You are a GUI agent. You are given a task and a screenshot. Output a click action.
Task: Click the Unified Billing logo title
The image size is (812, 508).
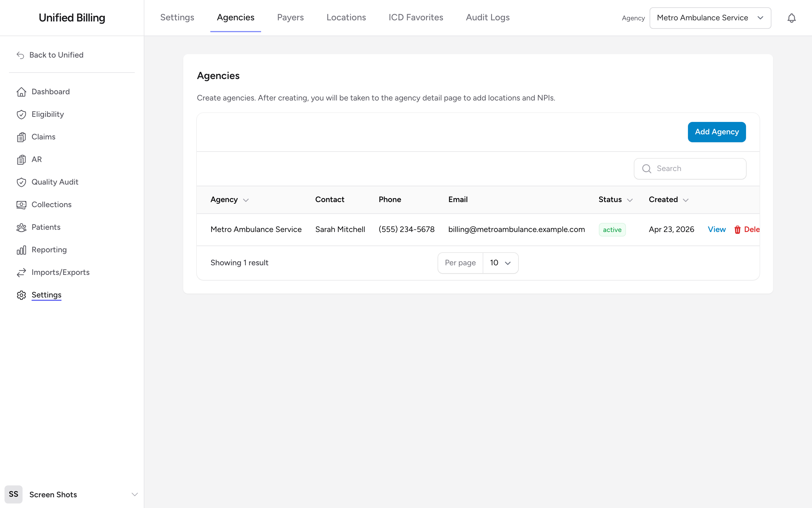72,18
